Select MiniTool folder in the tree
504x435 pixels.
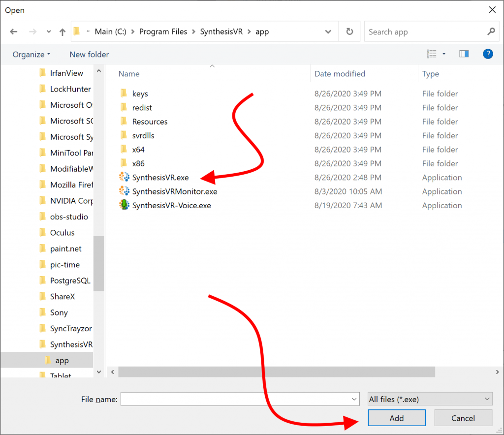(x=71, y=153)
